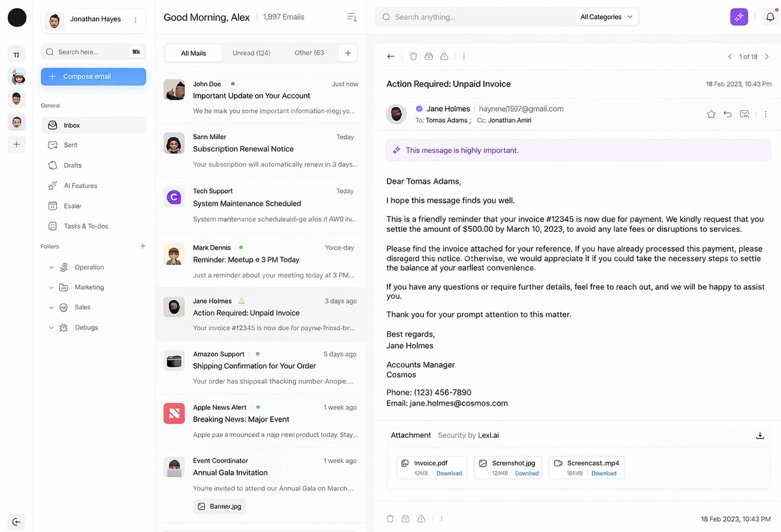Click the sort emails icon
781x532 pixels.
click(351, 17)
